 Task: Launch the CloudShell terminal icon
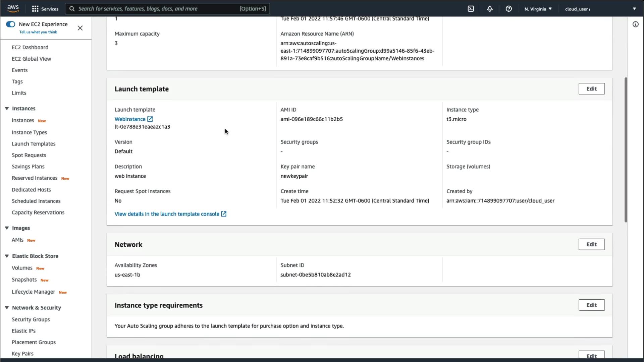coord(471,9)
